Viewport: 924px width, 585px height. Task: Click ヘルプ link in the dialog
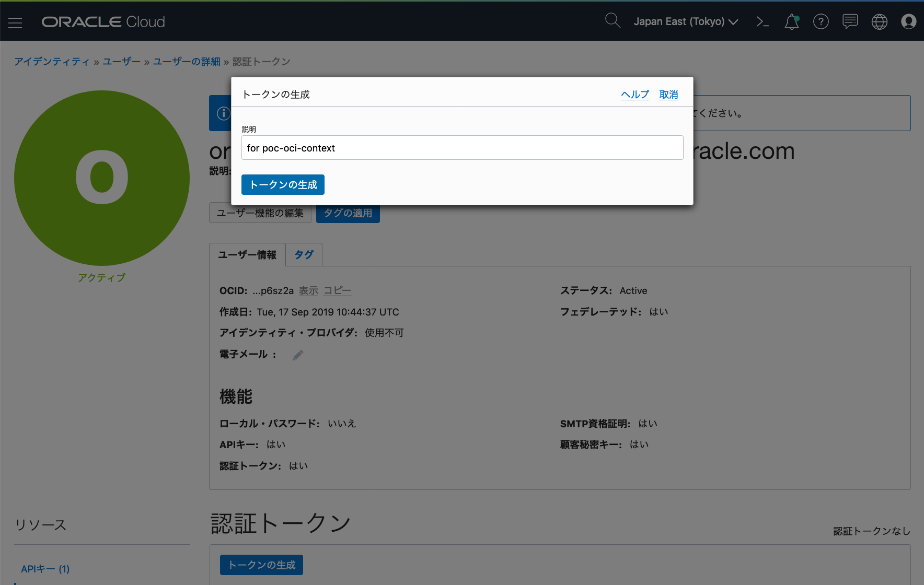click(x=635, y=95)
